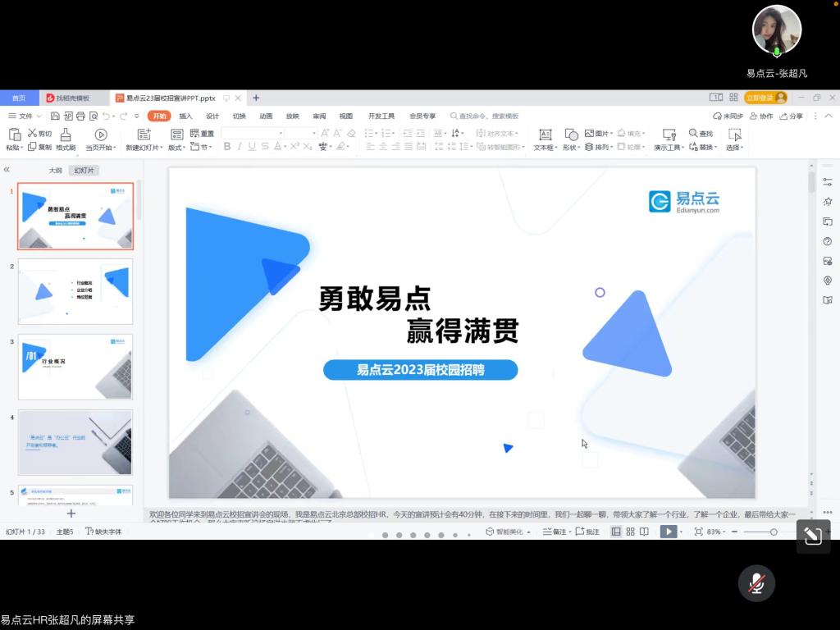The image size is (840, 630).
Task: Open the font name dropdown
Action: (281, 133)
